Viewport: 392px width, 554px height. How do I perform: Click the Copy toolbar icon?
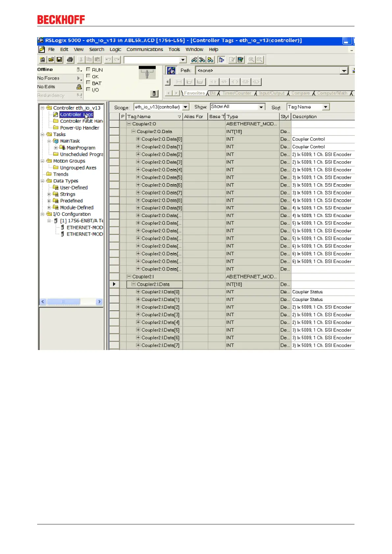tap(89, 60)
